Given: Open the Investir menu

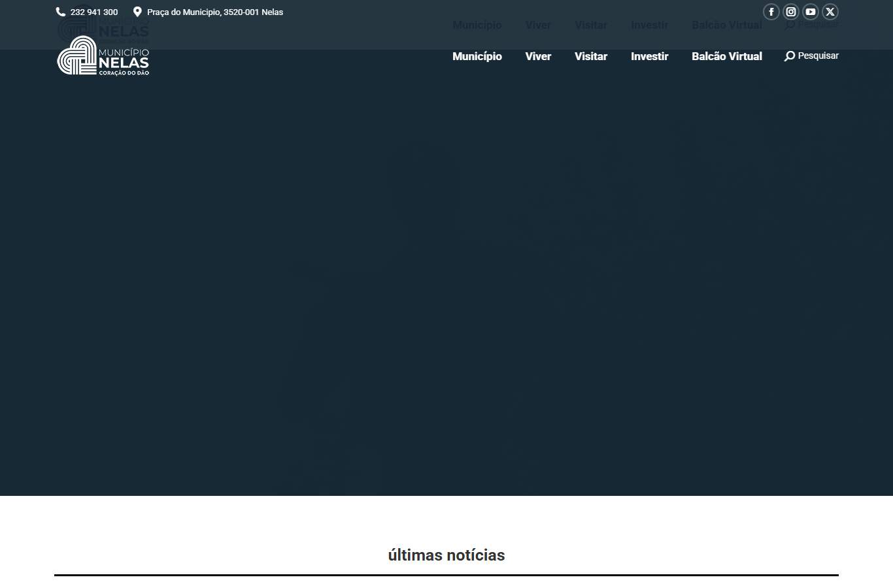Looking at the screenshot, I should 649,56.
